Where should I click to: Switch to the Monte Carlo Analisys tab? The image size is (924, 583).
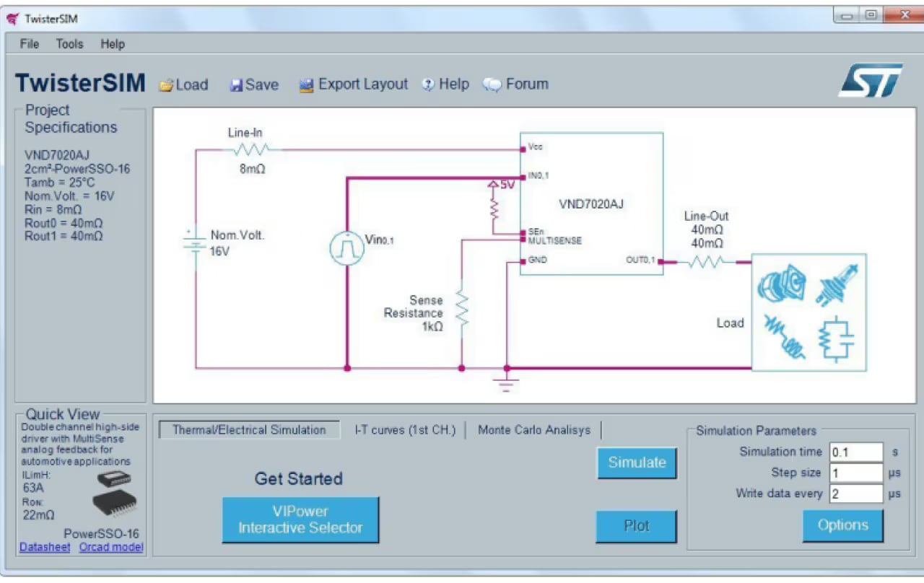pos(534,429)
